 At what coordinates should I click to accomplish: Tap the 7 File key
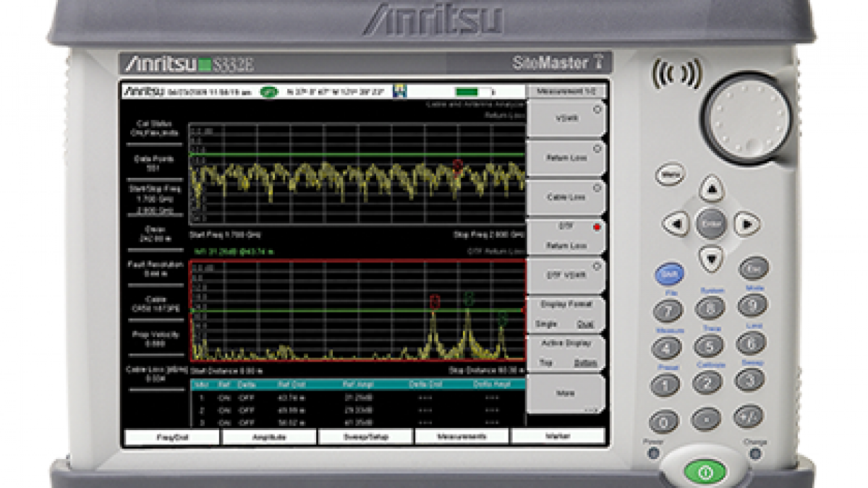tap(668, 311)
